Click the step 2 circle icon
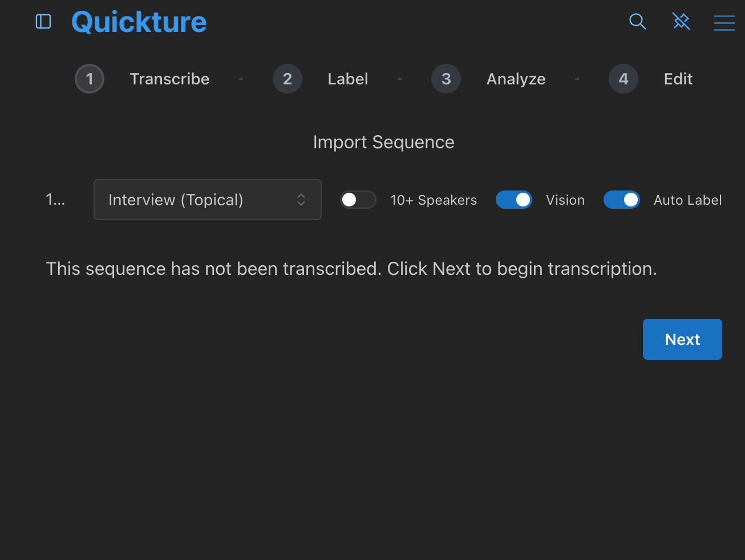Image resolution: width=745 pixels, height=560 pixels. (288, 79)
